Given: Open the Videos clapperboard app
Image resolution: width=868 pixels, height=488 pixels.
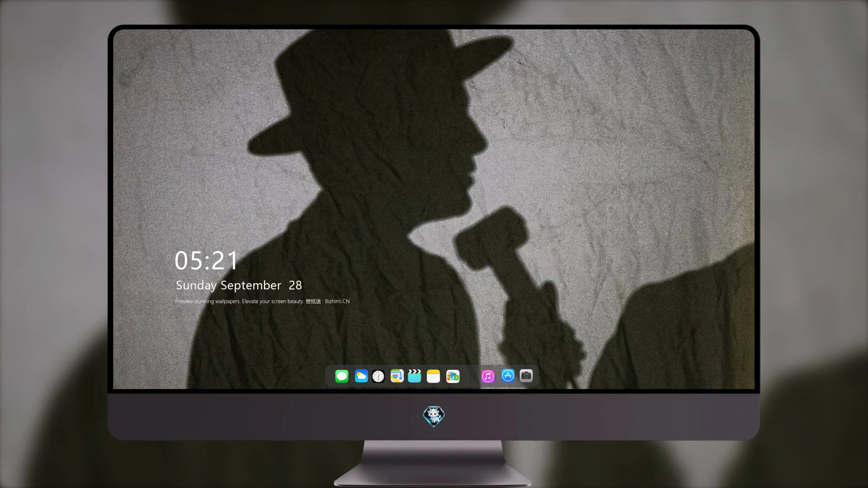Looking at the screenshot, I should tap(415, 376).
